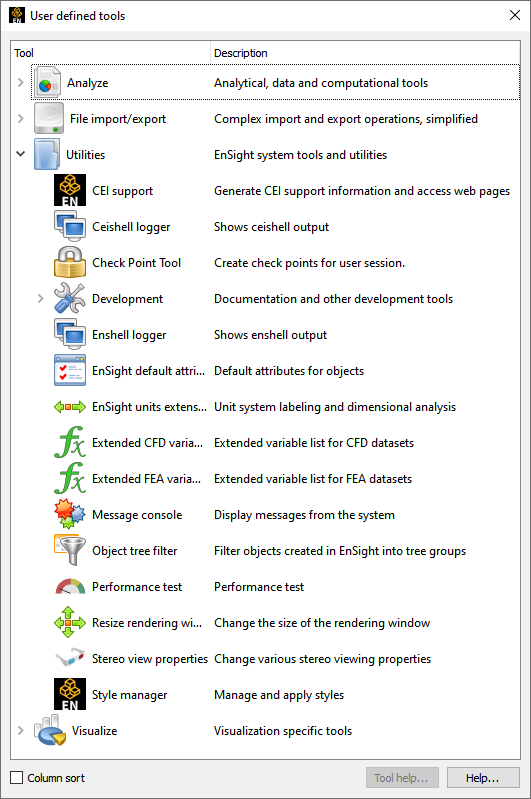Select the 'EnSight units extens...' name
This screenshot has height=799, width=531.
click(149, 407)
